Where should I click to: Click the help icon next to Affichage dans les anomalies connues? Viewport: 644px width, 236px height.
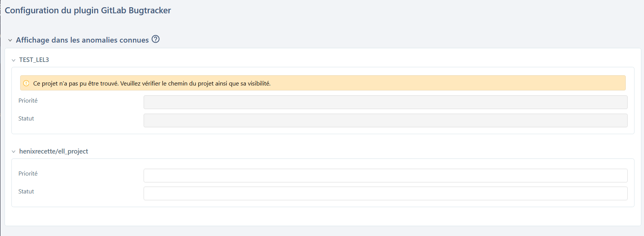tap(155, 39)
